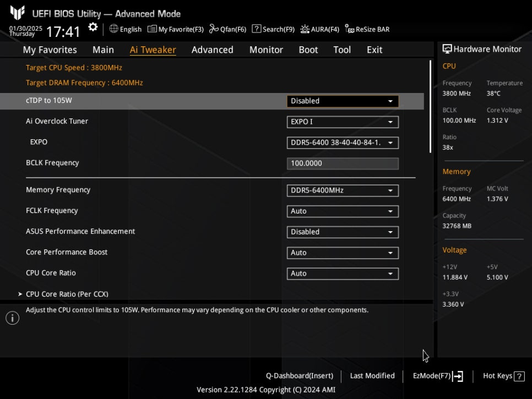Select the cTDP to 105W label
The width and height of the screenshot is (532, 399).
[x=49, y=100]
